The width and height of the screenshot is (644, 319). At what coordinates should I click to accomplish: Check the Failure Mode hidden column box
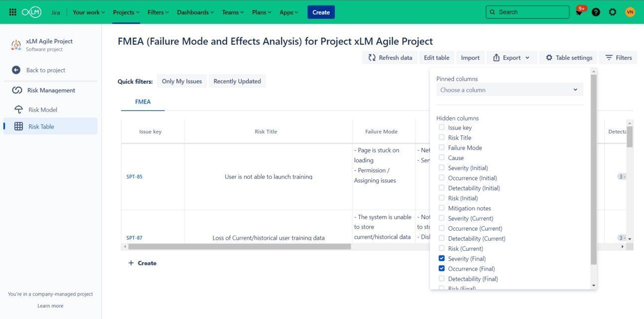pyautogui.click(x=442, y=147)
